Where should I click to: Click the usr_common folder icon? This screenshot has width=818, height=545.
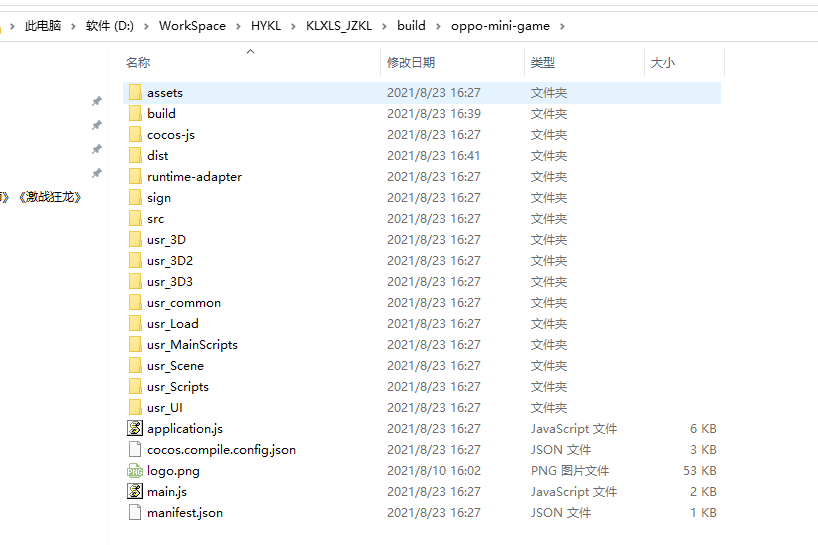[x=135, y=302]
